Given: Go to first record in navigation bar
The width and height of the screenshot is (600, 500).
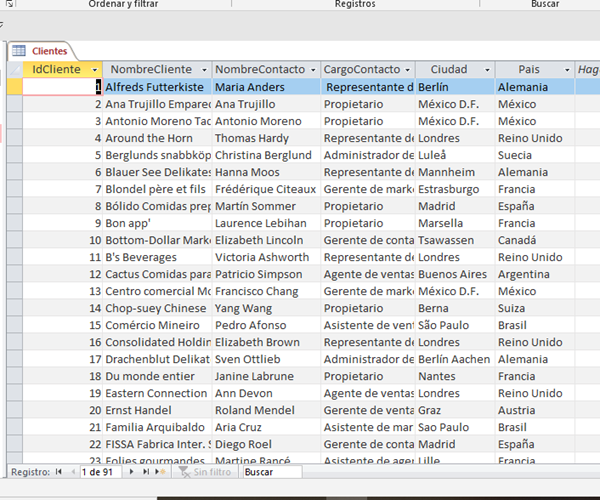Looking at the screenshot, I should tap(58, 471).
